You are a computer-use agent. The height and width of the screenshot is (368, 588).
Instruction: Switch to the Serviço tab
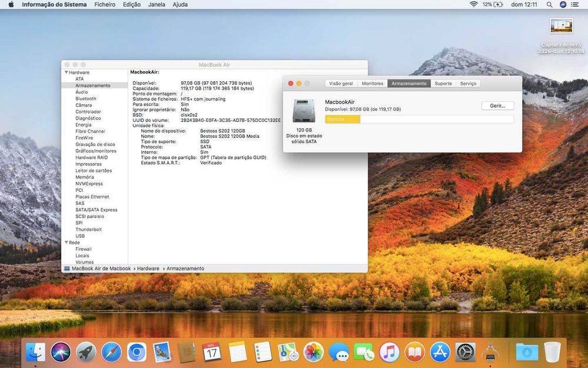tap(468, 84)
